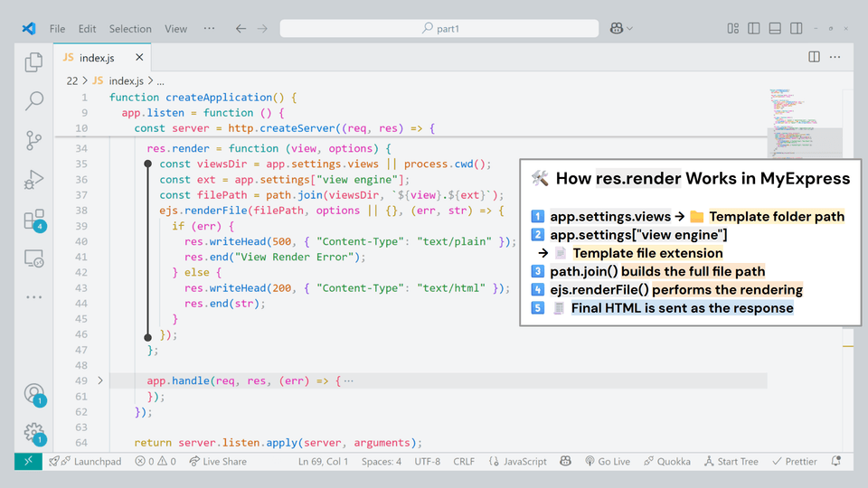
Task: Open notifications bell
Action: [x=835, y=462]
